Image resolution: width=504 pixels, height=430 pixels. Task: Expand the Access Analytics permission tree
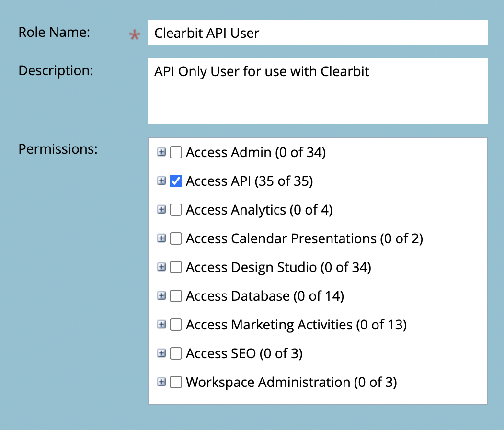(161, 210)
